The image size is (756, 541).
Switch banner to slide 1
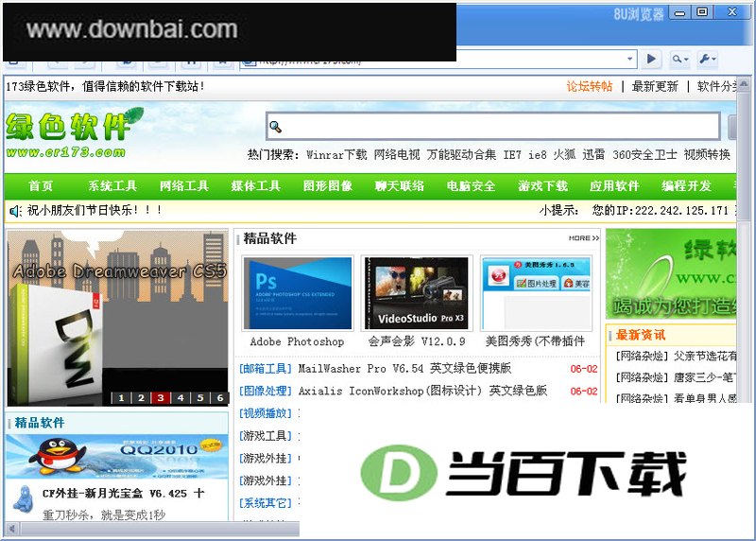point(121,397)
